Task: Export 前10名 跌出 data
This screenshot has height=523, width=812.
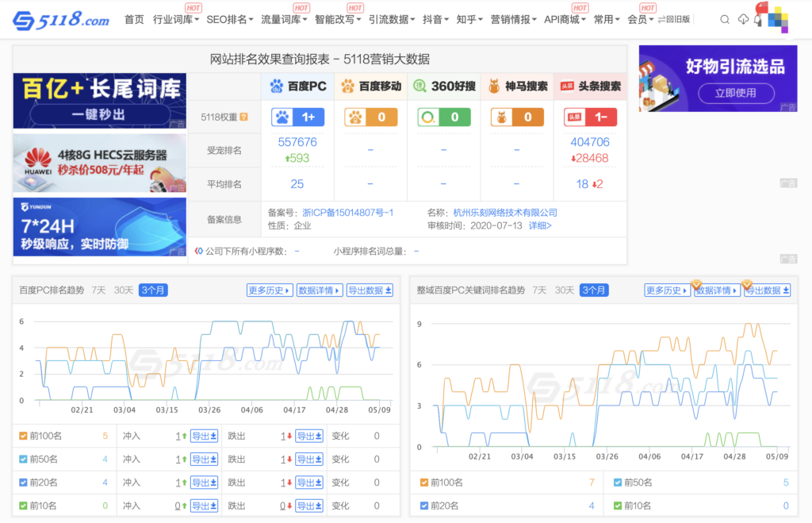Action: (x=309, y=506)
